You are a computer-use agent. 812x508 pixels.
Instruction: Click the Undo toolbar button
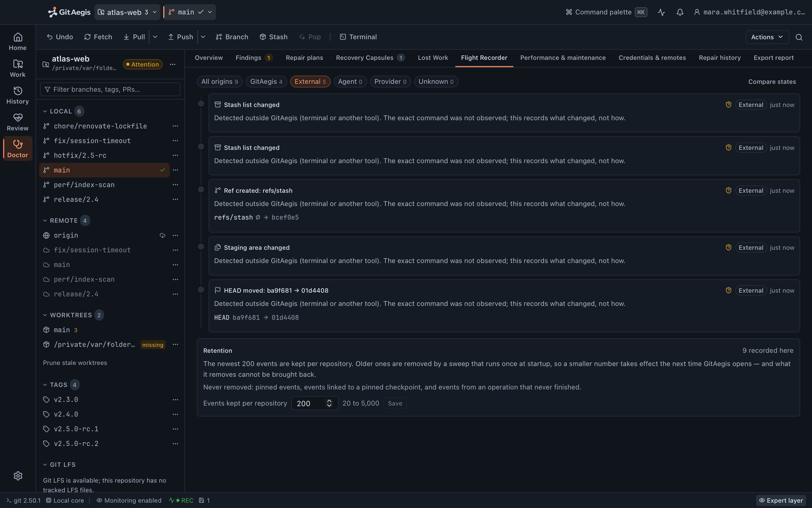pos(60,37)
